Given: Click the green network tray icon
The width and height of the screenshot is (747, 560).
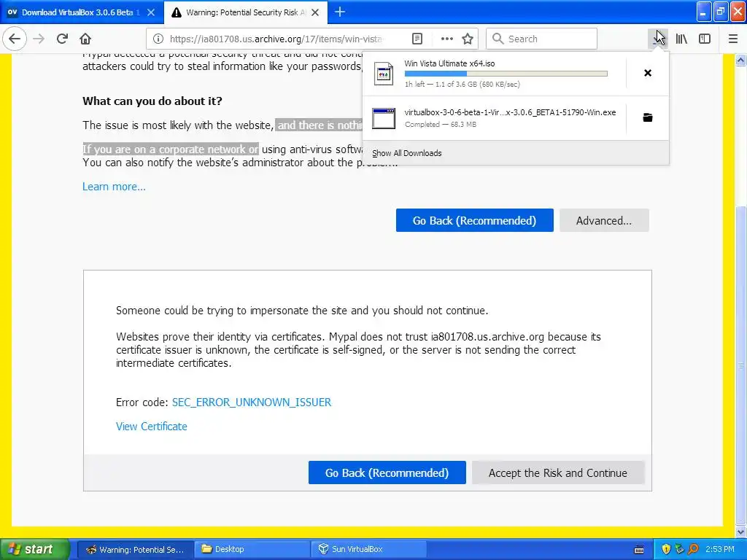Looking at the screenshot, I should tap(680, 550).
